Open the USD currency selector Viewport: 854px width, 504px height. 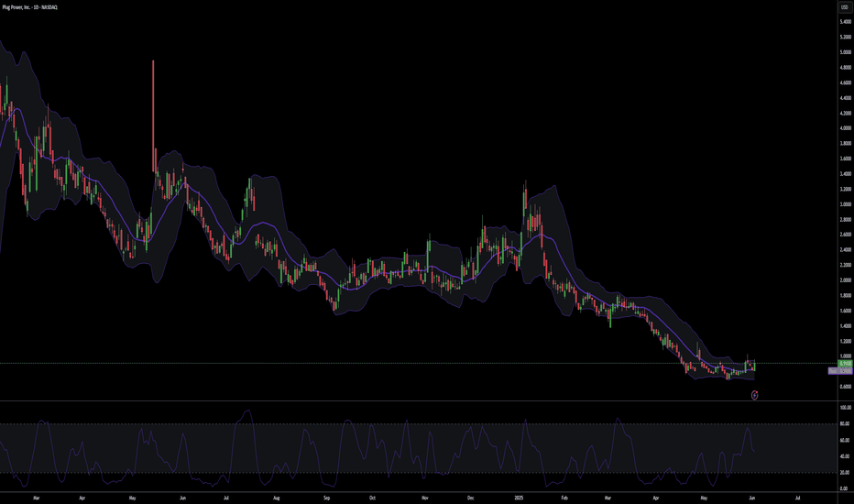[x=845, y=7]
